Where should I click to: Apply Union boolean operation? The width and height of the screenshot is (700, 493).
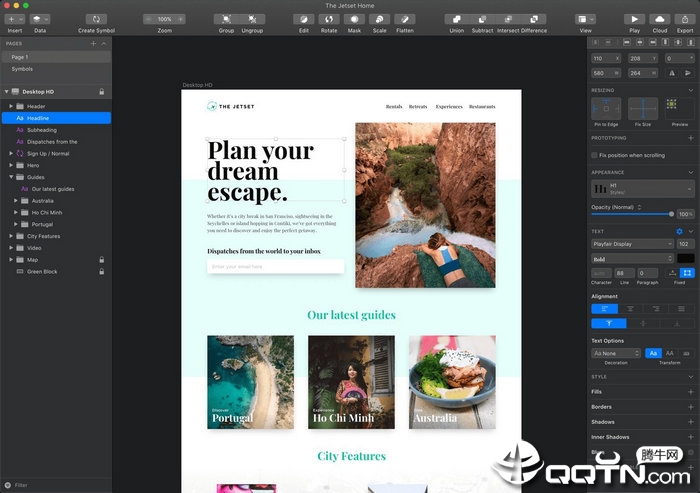[x=457, y=19]
